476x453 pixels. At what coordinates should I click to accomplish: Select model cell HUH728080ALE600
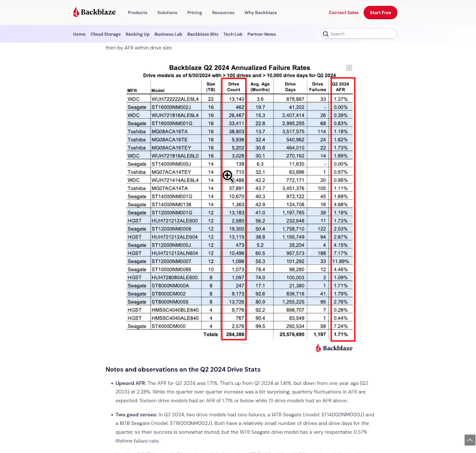coord(175,277)
